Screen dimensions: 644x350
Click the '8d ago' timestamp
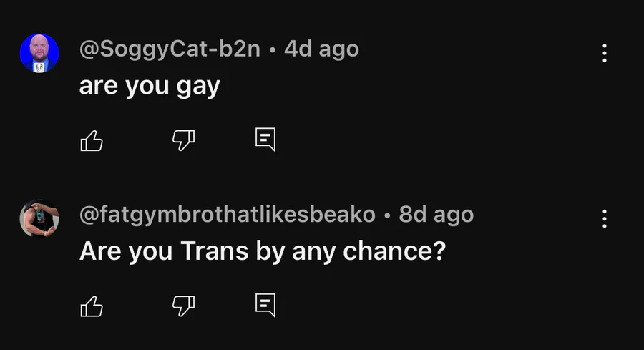436,215
